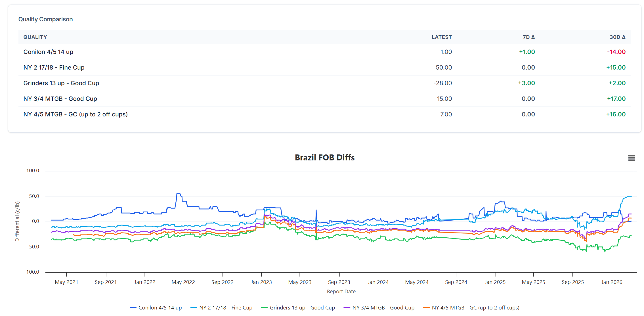Sort by the QUALITY column header

click(x=35, y=37)
